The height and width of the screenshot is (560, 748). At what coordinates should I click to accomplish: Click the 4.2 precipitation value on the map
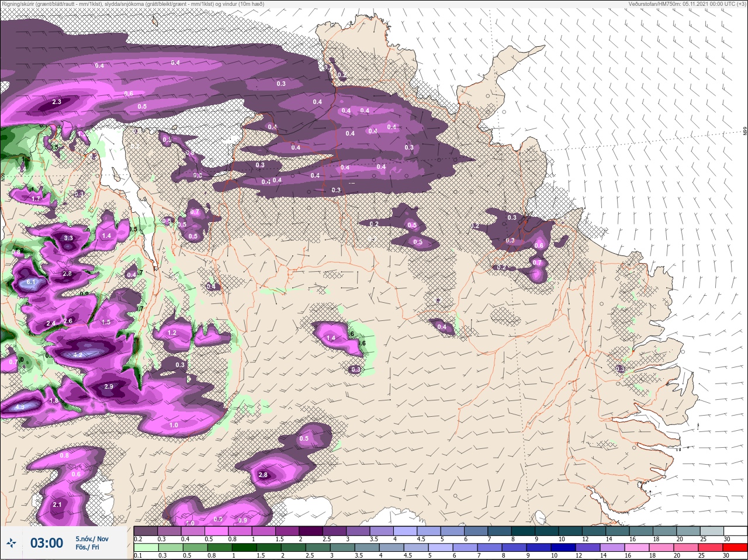(78, 355)
